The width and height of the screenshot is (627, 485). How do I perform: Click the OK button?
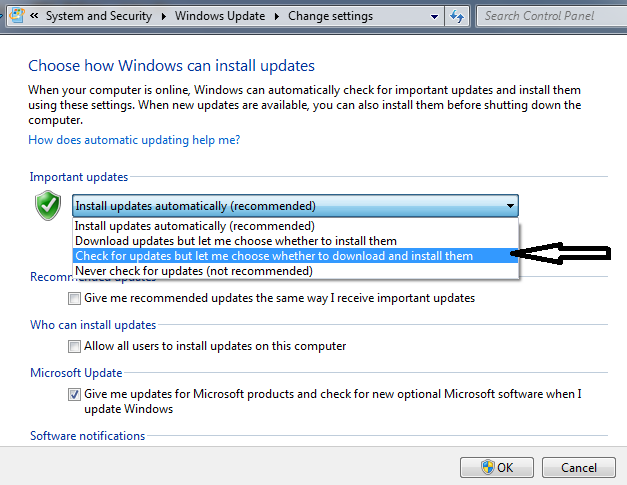tap(497, 467)
